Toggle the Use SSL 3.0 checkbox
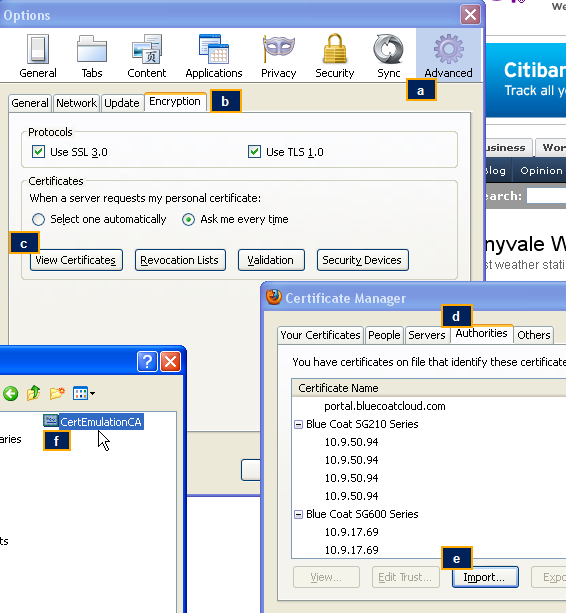The image size is (566, 613). click(38, 151)
